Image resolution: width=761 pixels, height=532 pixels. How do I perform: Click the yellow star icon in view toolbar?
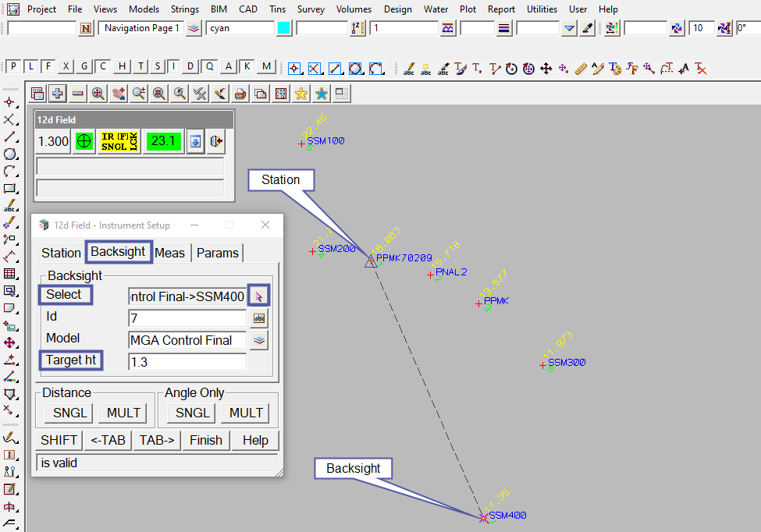[x=301, y=94]
